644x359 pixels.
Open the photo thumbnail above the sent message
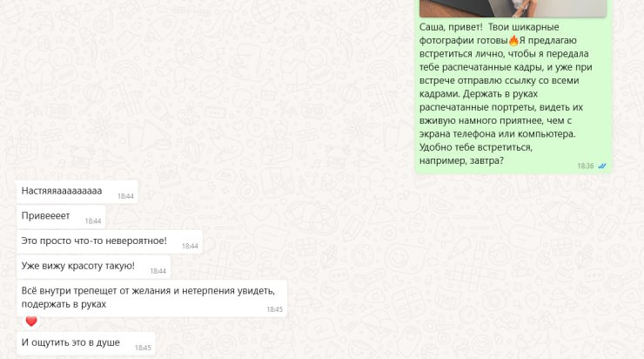(513, 8)
